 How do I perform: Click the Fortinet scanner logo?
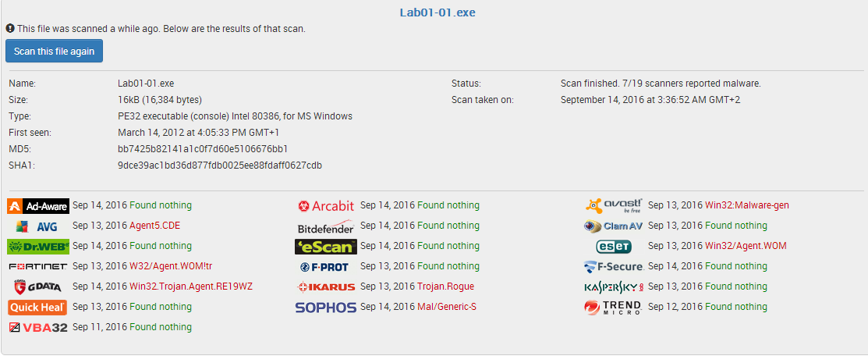[38, 267]
